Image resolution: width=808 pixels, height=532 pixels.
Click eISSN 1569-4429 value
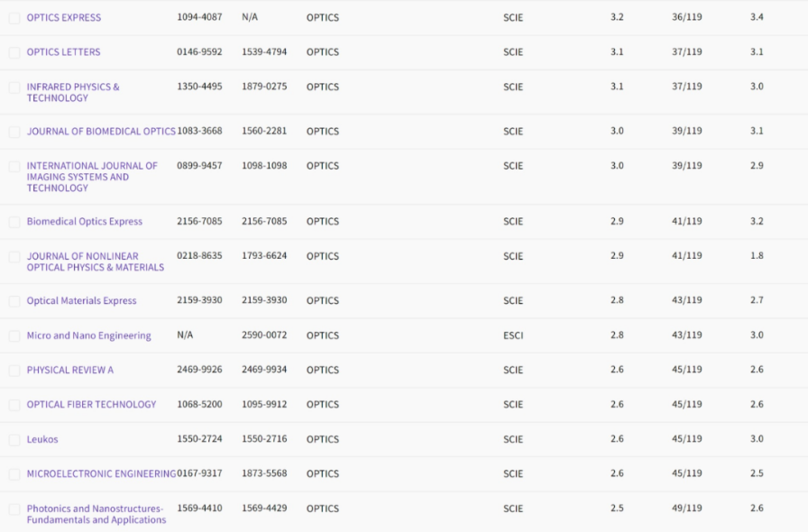point(264,508)
